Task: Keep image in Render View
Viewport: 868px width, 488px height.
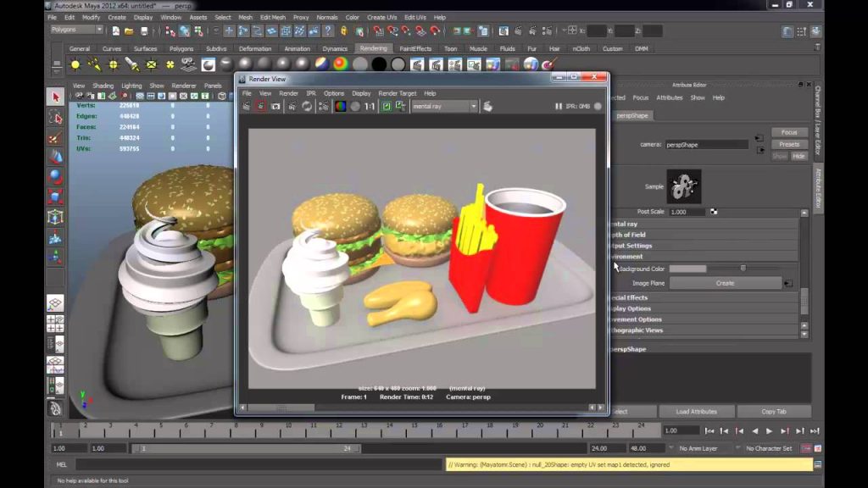Action: coord(387,106)
